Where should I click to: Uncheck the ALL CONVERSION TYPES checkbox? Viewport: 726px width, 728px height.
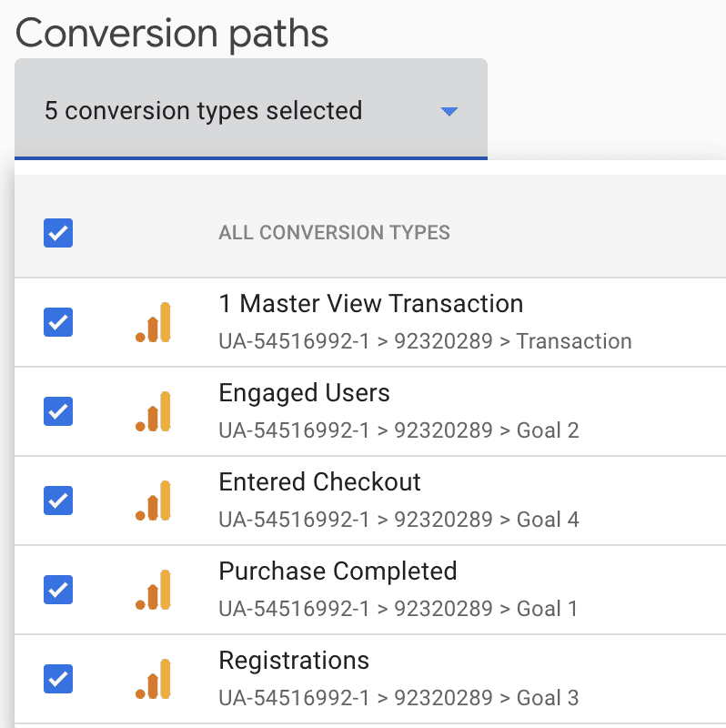(57, 233)
